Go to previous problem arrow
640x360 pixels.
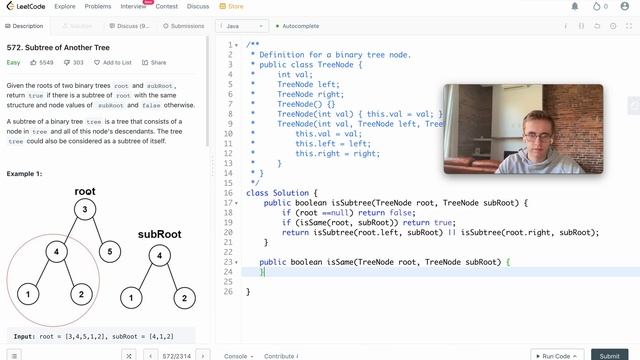coord(150,356)
